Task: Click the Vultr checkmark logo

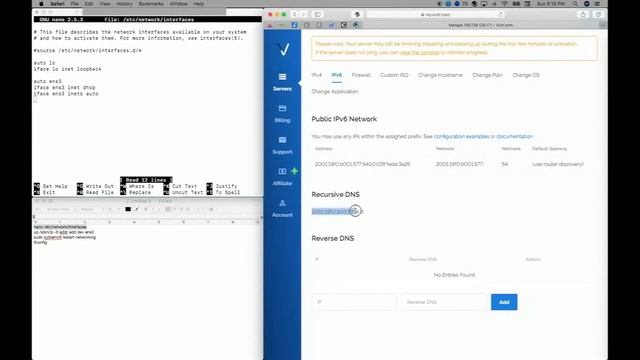Action: (283, 49)
